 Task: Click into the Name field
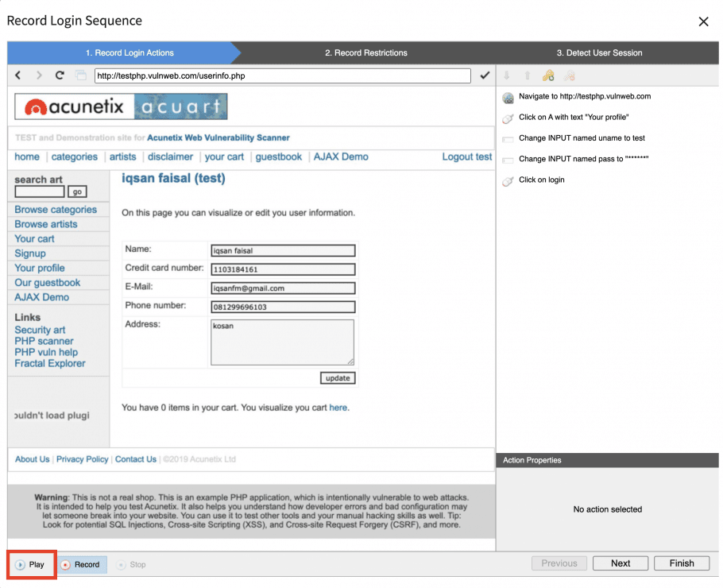(x=283, y=251)
